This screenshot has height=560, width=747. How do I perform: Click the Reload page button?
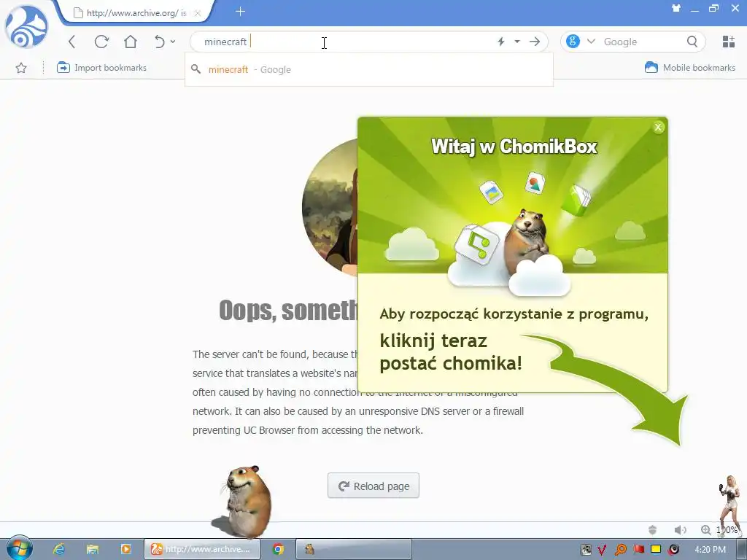(x=373, y=486)
